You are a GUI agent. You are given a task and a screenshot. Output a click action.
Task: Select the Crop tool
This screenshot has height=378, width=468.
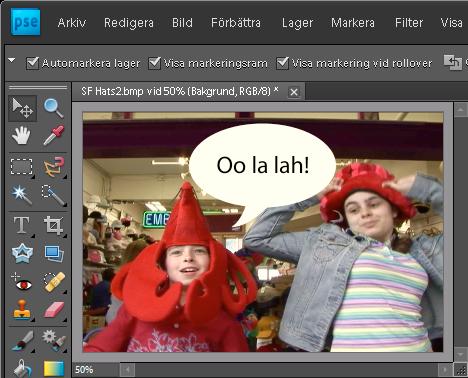(x=53, y=225)
